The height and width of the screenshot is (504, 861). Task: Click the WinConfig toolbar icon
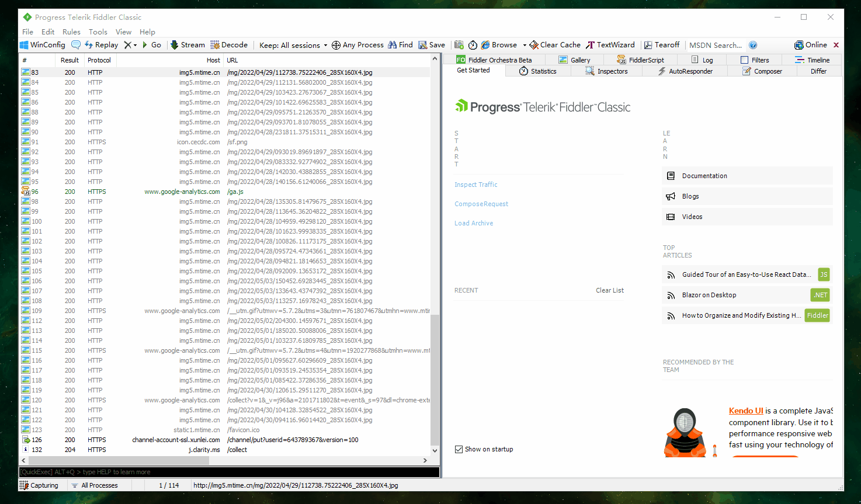pos(43,45)
